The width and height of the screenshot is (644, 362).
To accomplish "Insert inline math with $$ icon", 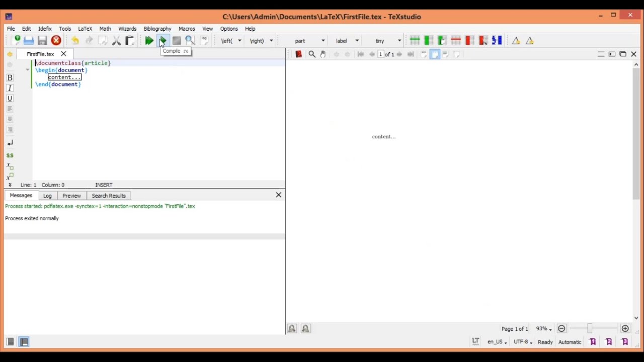I will [x=10, y=155].
